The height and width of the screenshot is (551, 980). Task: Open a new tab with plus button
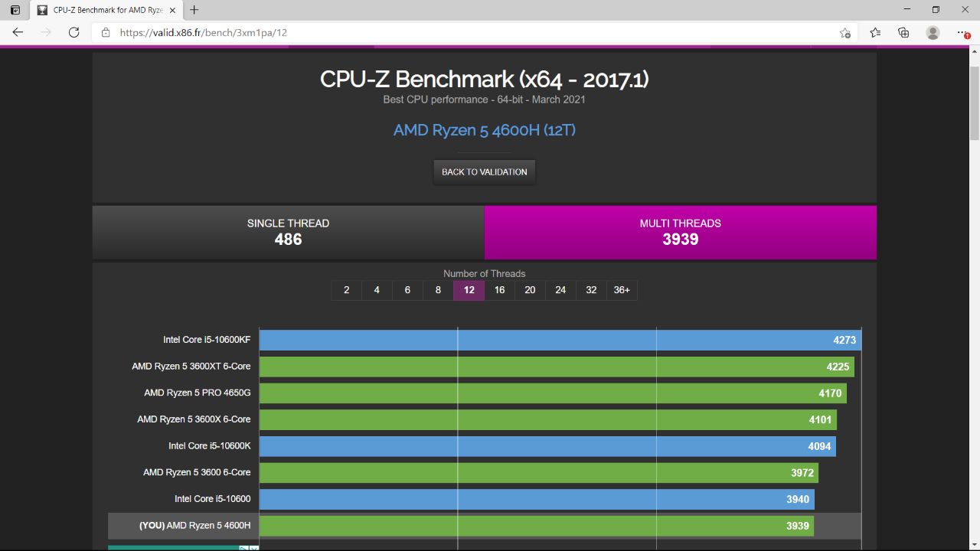pos(194,10)
